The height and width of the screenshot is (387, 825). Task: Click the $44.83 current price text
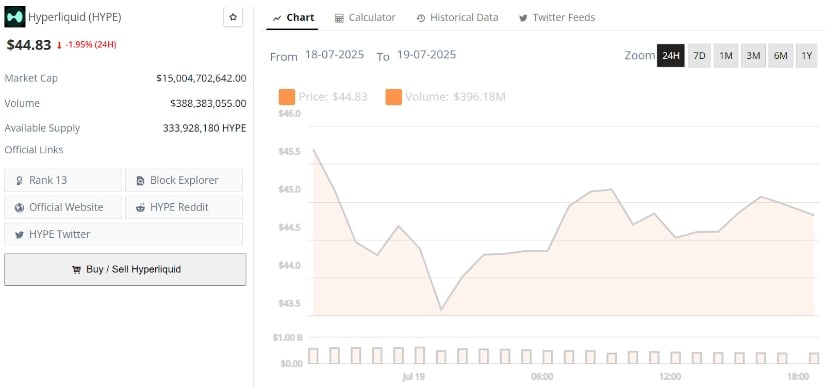click(x=29, y=45)
